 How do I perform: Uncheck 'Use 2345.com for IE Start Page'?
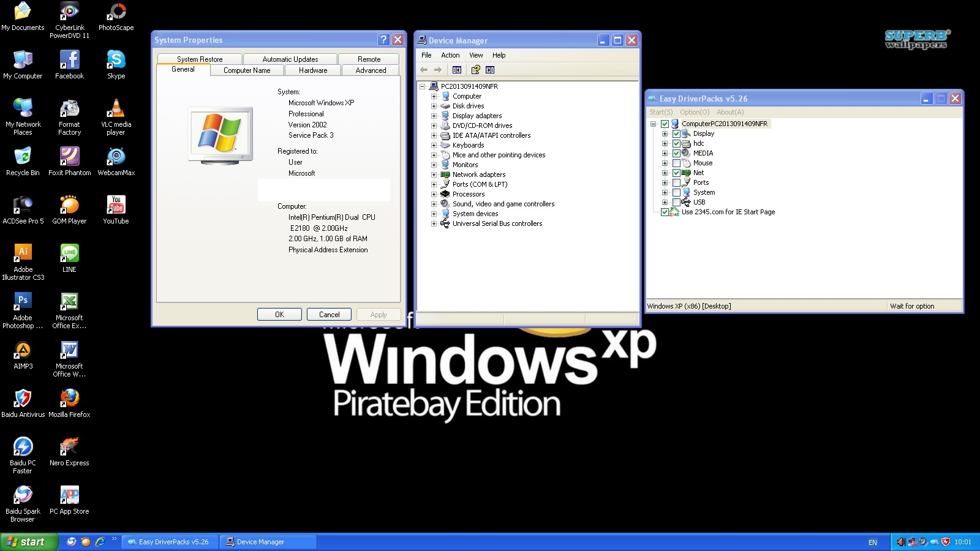[x=665, y=212]
